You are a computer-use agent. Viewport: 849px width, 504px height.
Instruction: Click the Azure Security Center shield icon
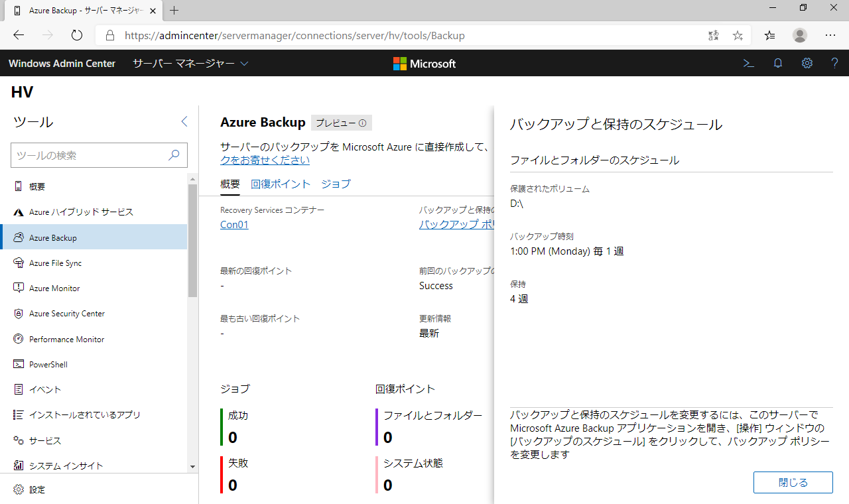[x=18, y=314]
